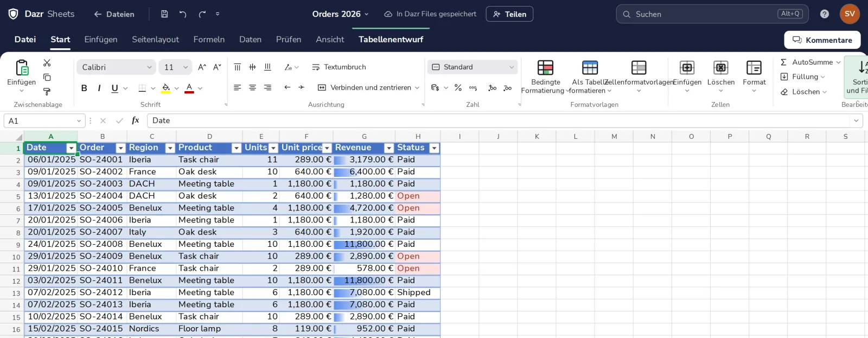Screen dimensions: 868x338
Task: Click the percent style icon
Action: 458,87
